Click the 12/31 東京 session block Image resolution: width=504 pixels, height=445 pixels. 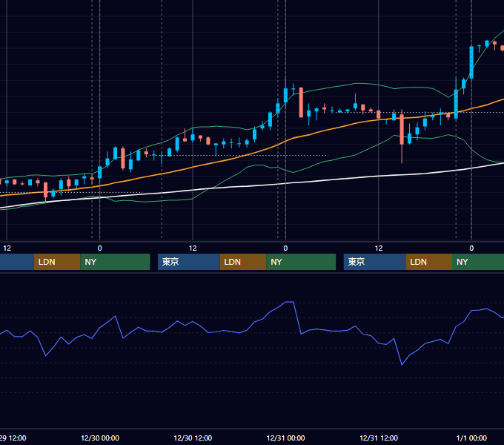click(375, 262)
